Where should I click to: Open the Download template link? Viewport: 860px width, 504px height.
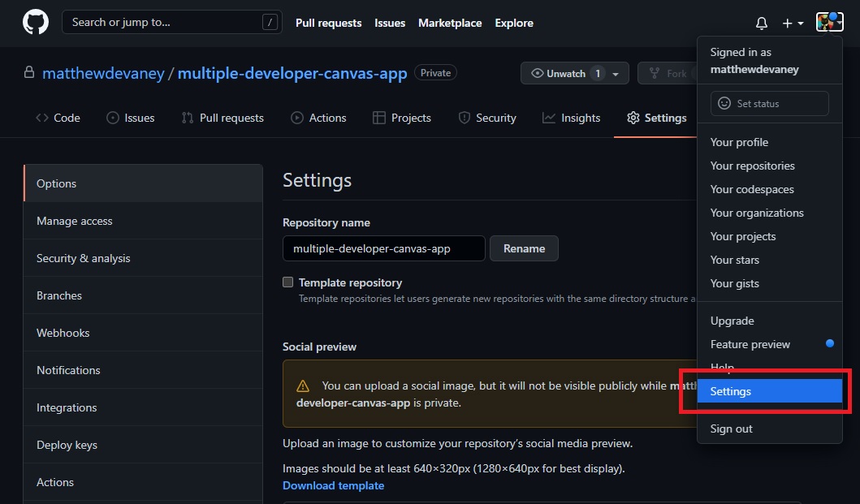(333, 485)
